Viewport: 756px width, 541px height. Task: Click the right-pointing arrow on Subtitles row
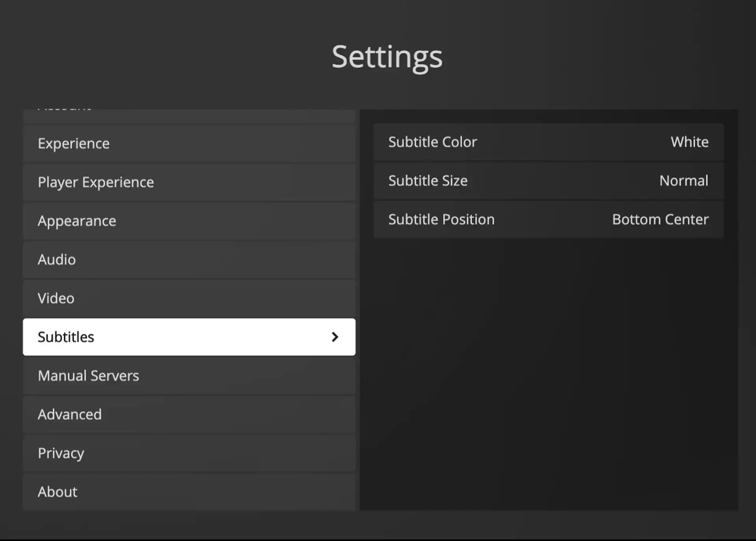[335, 337]
